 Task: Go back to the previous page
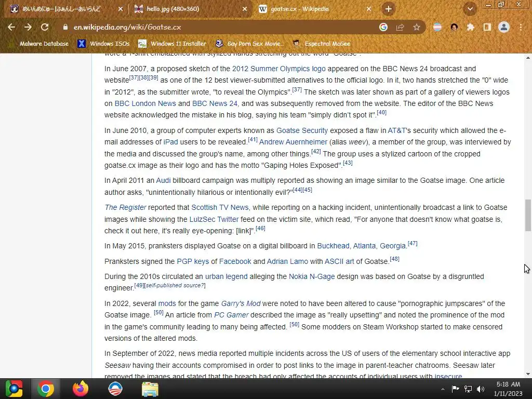tap(11, 27)
